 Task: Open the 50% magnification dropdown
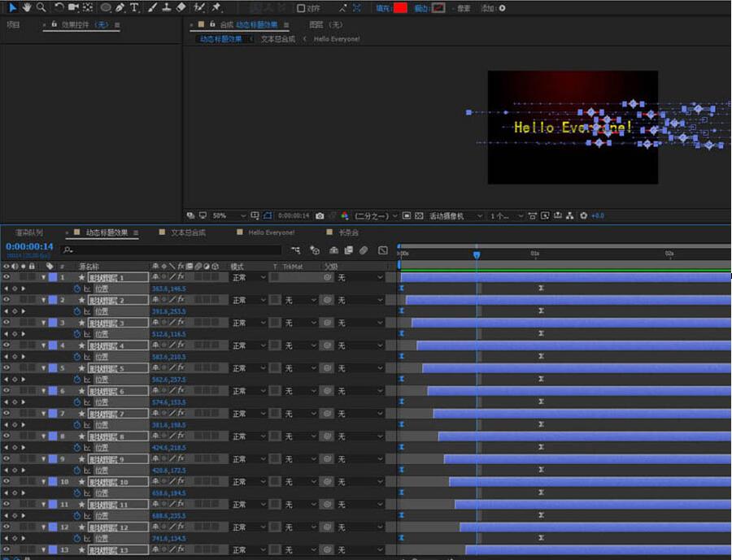click(229, 215)
